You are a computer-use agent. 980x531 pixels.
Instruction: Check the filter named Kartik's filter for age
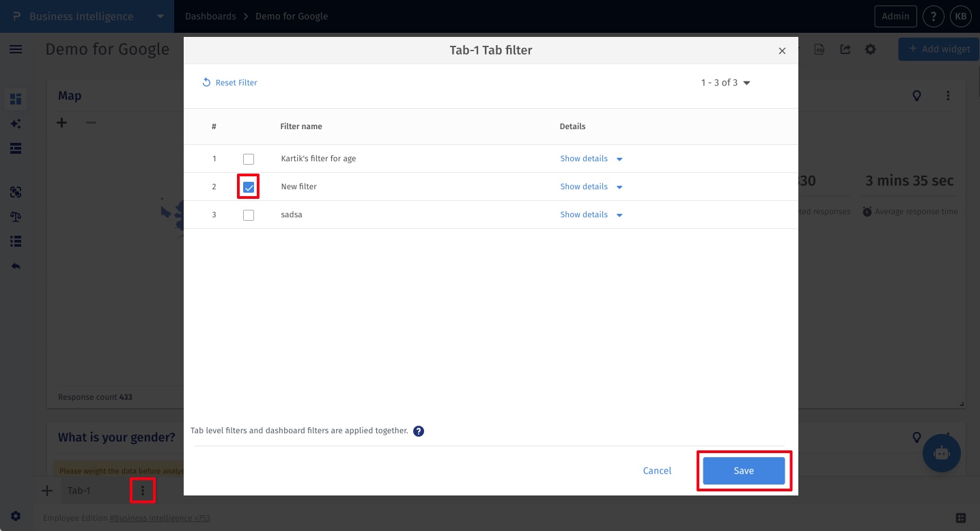pos(249,159)
